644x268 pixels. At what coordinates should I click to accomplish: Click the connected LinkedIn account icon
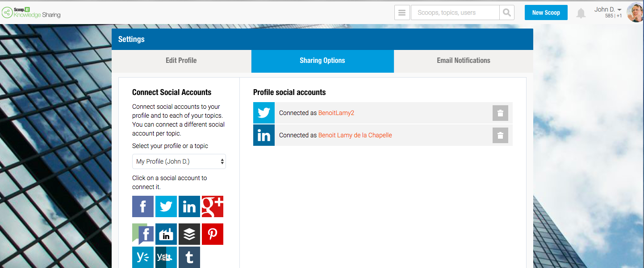(264, 135)
